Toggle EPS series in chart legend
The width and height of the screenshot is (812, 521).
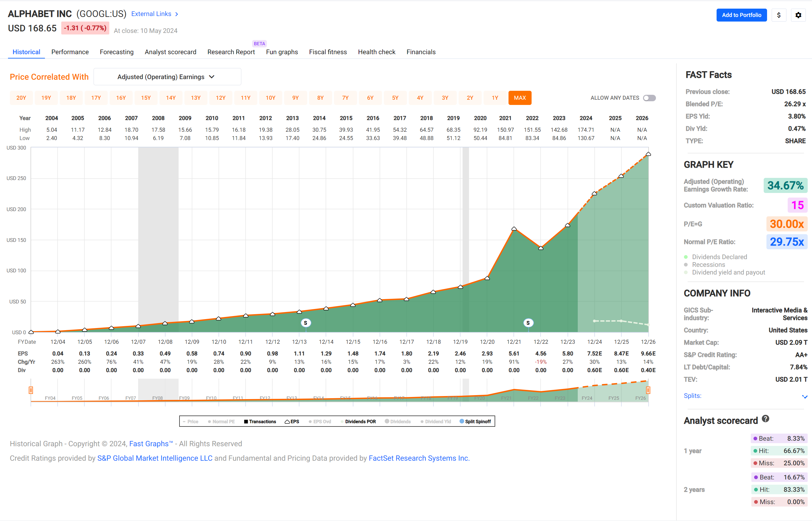(292, 422)
